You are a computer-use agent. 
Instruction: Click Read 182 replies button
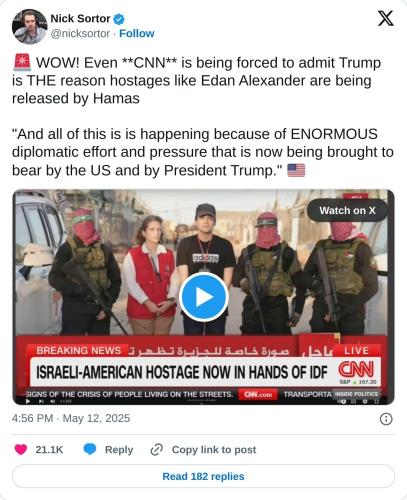pyautogui.click(x=203, y=476)
